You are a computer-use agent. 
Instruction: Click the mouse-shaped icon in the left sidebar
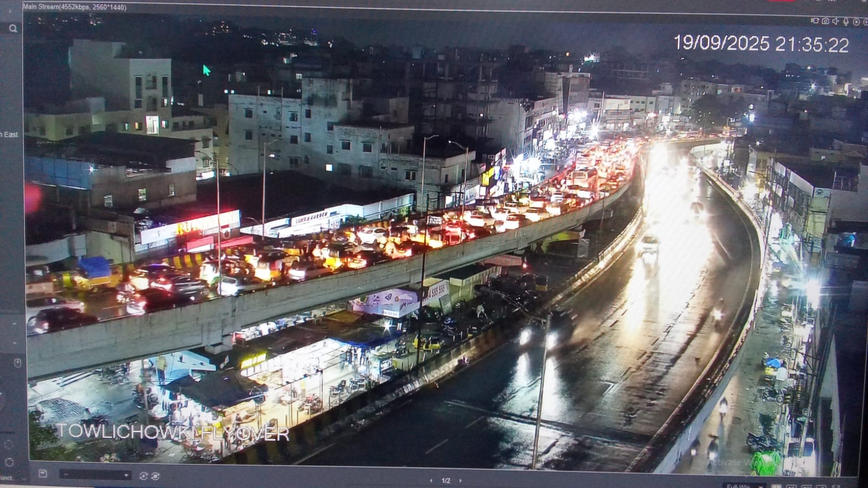point(17,363)
